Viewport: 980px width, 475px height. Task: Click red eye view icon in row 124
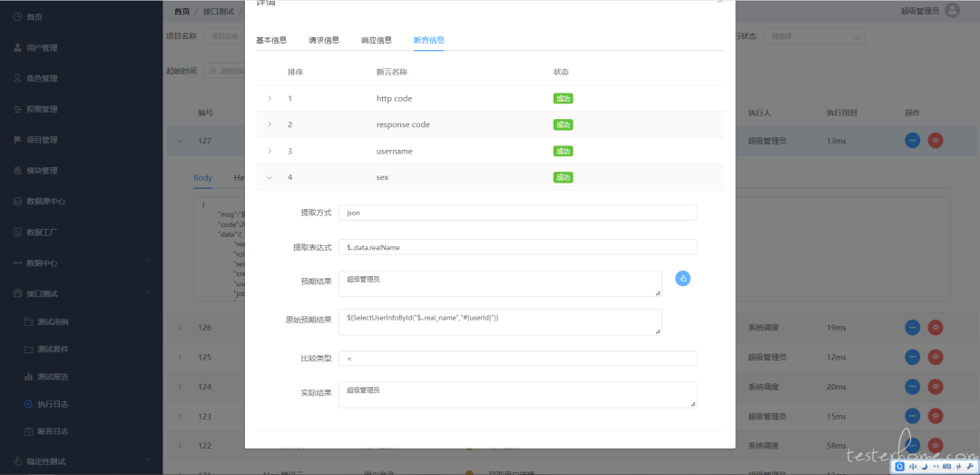(936, 387)
